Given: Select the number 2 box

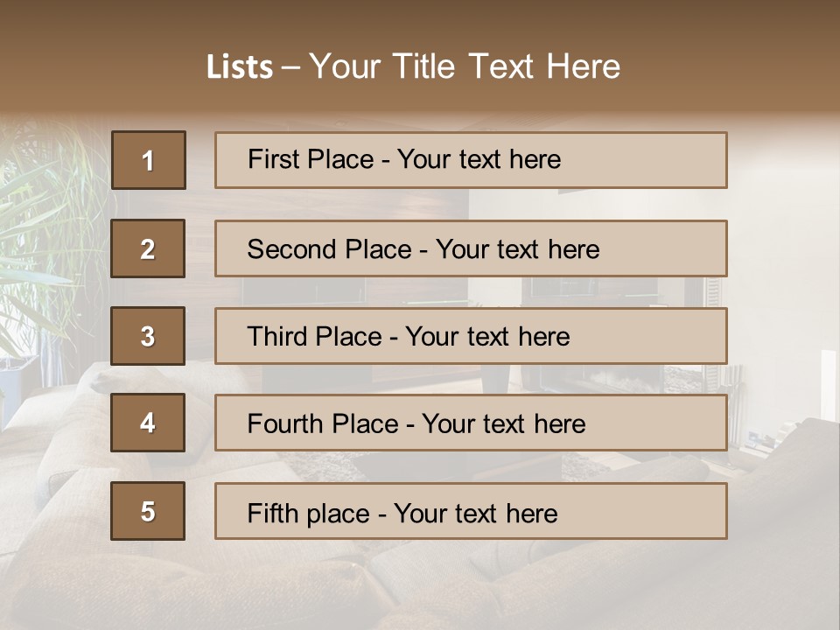Looking at the screenshot, I should click(148, 248).
